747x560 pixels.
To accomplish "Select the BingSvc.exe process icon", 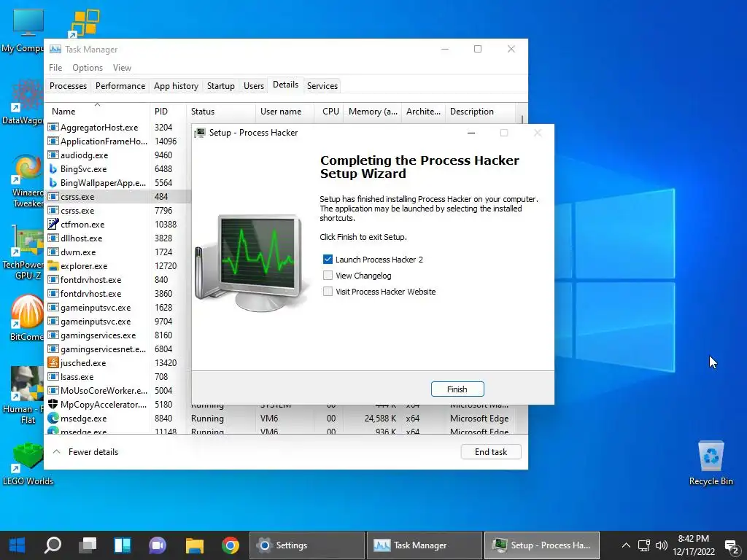I will 53,168.
